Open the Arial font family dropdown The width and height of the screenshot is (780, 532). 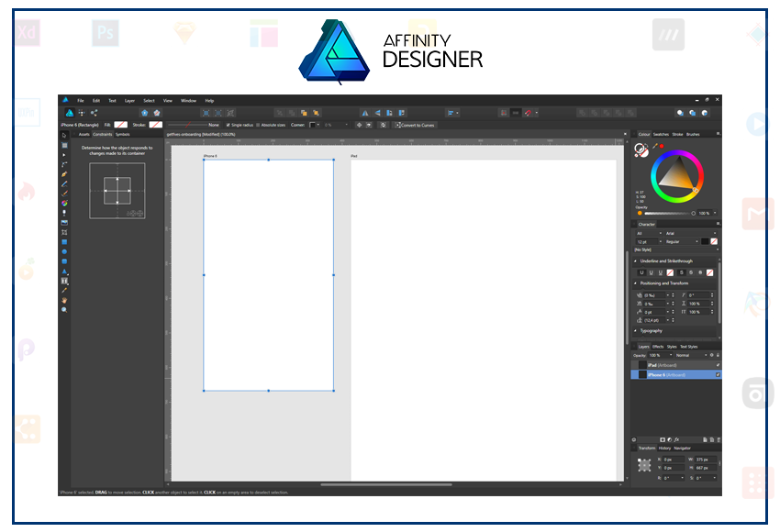[690, 233]
